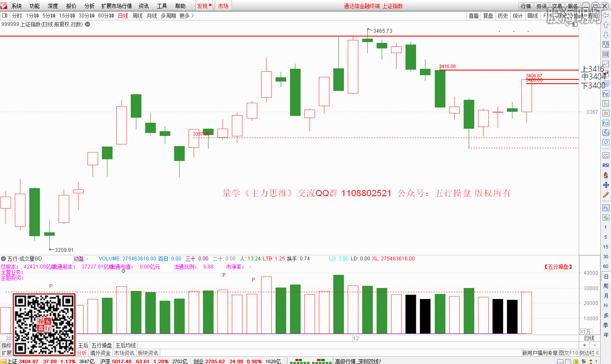Image resolution: width=611 pixels, height=364 pixels.
Task: Click the 新用户福利专享 link
Action: 540,353
